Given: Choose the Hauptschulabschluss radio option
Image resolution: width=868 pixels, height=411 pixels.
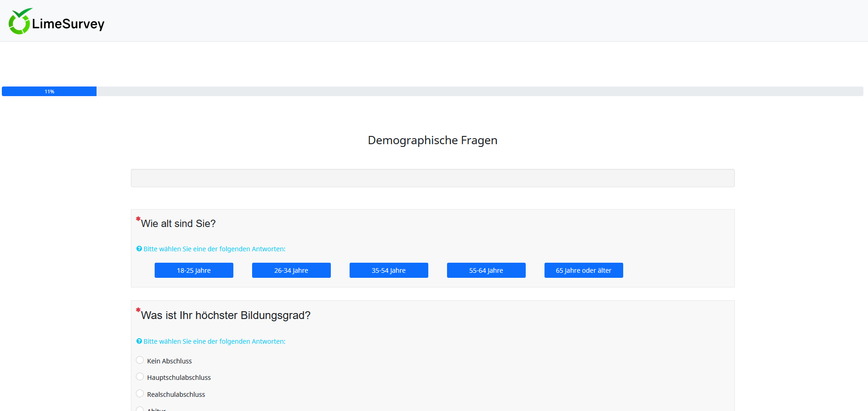Looking at the screenshot, I should 140,377.
